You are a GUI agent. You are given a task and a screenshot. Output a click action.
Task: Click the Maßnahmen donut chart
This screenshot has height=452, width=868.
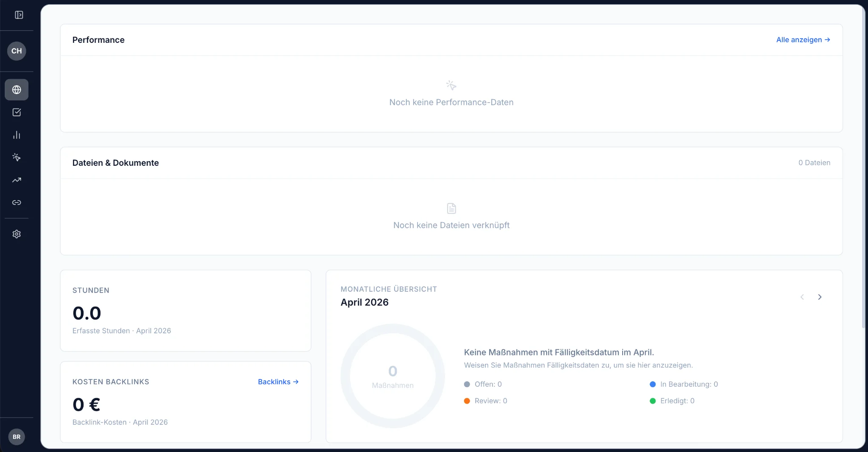pos(392,376)
